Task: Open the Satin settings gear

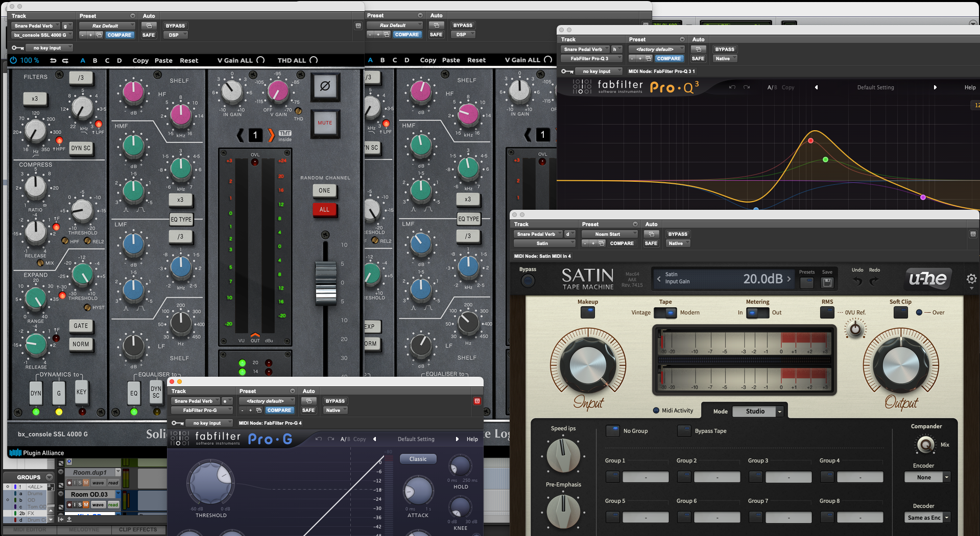Action: pyautogui.click(x=971, y=279)
